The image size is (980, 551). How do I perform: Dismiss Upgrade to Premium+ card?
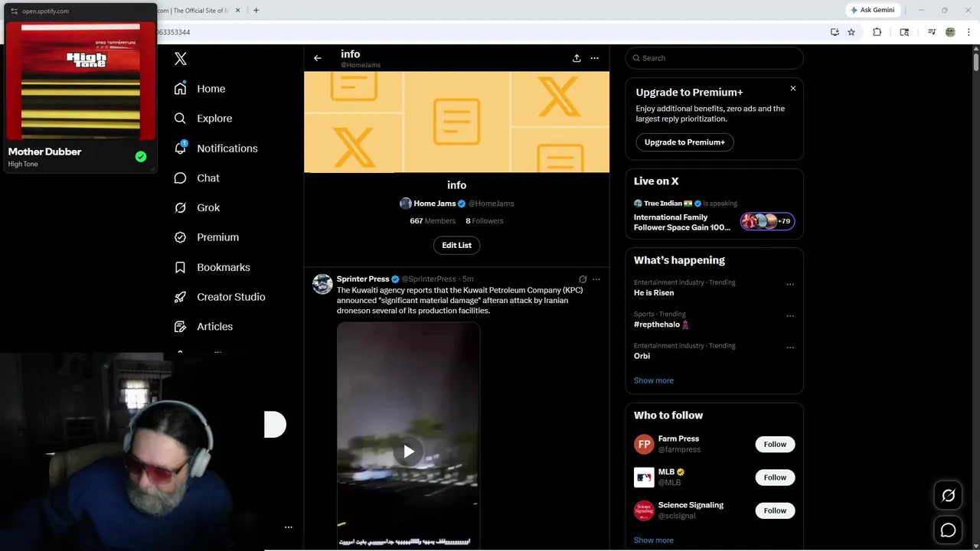[793, 89]
